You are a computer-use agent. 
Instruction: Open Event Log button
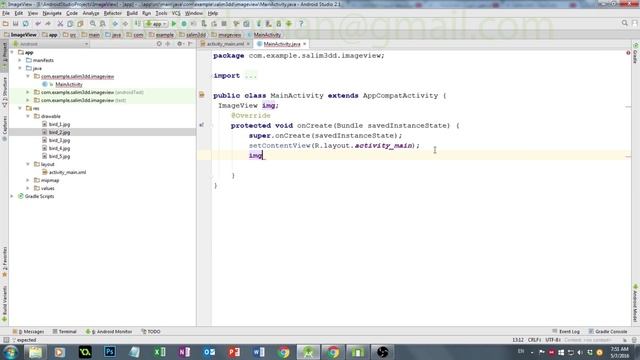tap(566, 331)
